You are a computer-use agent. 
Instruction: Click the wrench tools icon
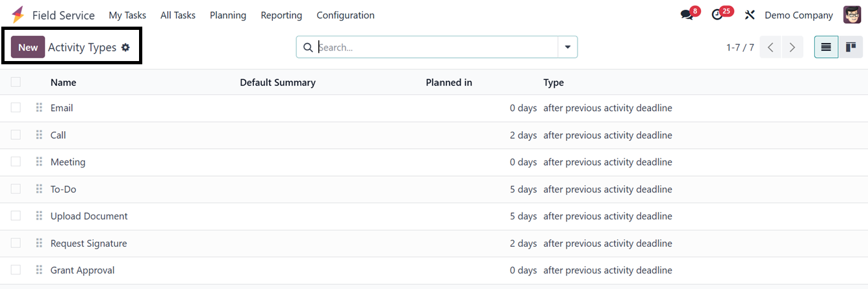750,15
